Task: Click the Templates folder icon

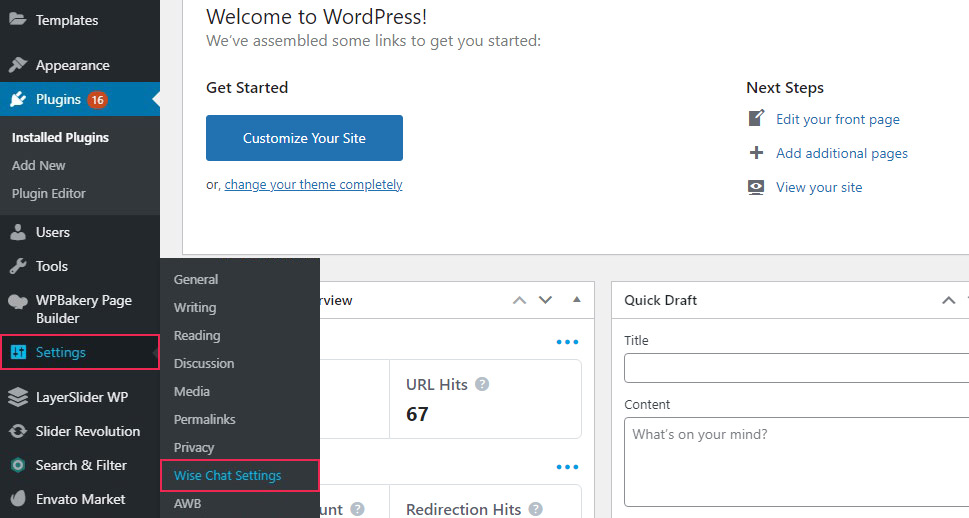Action: coord(17,19)
